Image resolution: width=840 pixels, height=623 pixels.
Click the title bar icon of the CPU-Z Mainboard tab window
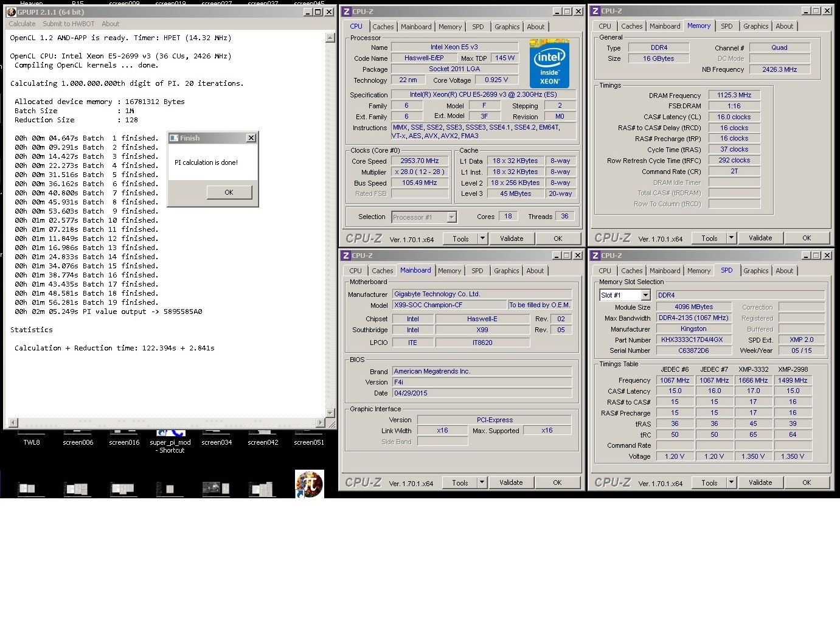point(346,256)
